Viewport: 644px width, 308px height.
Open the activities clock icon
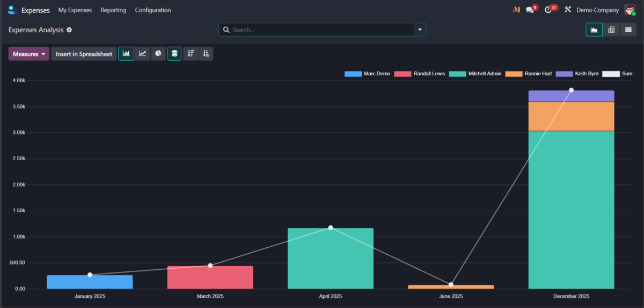tap(548, 10)
